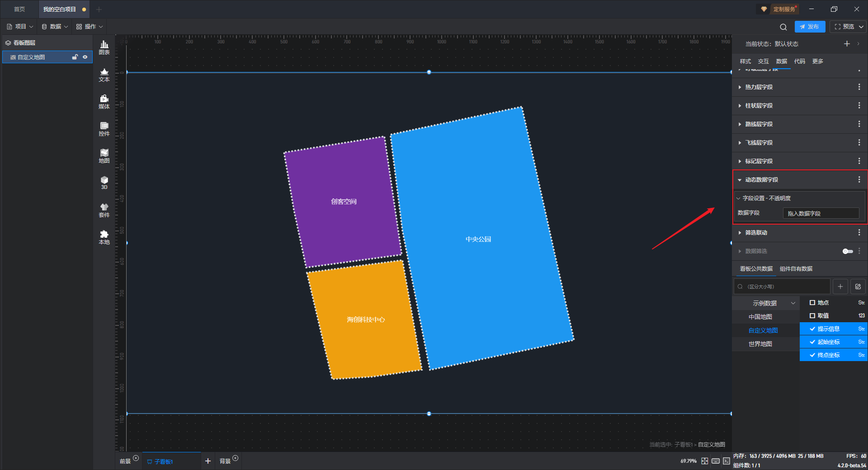Image resolution: width=868 pixels, height=470 pixels.
Task: Open the 项目 menu
Action: pyautogui.click(x=20, y=27)
